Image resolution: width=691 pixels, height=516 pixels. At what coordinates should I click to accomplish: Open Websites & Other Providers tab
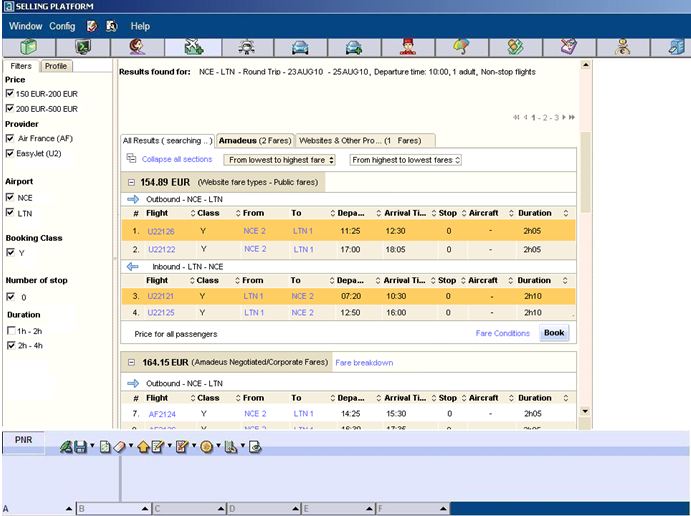point(365,141)
